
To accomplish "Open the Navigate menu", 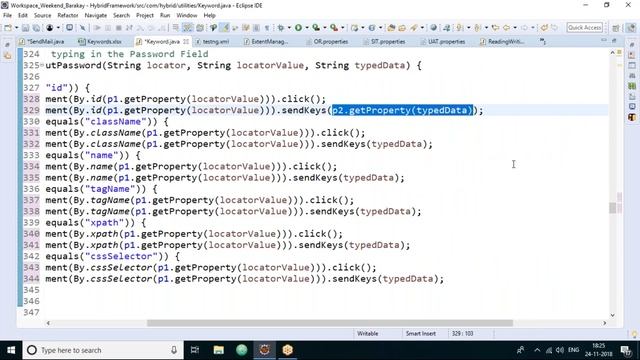I will 96,15.
